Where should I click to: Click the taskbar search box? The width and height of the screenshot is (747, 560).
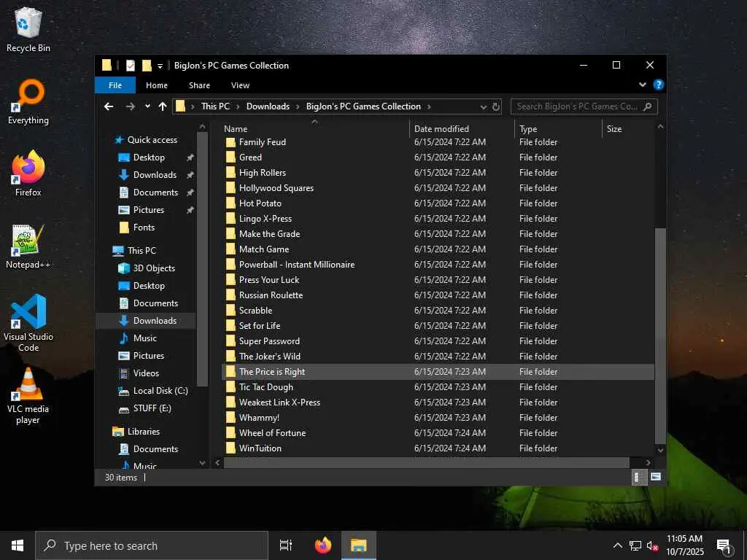[152, 545]
